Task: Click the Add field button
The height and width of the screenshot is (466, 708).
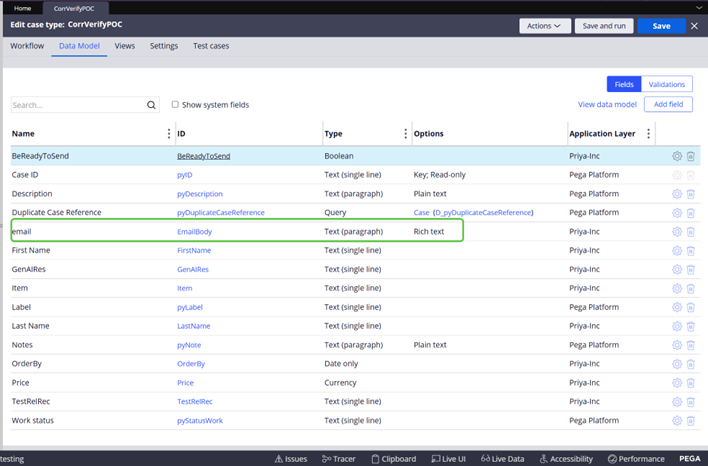Action: 669,104
